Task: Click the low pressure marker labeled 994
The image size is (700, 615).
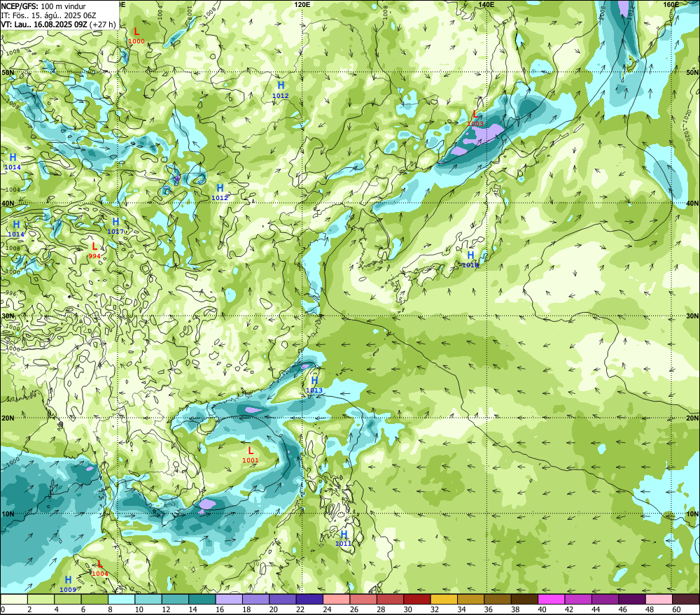Action: [x=94, y=250]
